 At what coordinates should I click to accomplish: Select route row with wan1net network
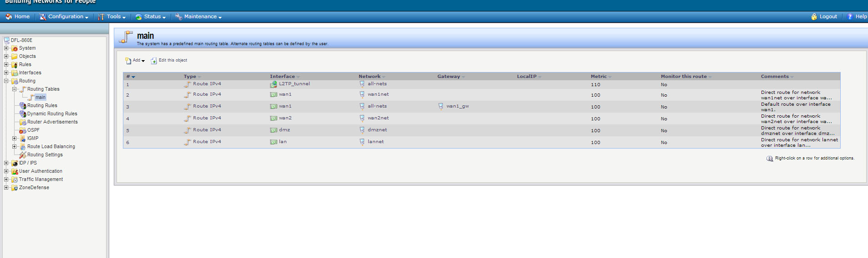click(x=482, y=95)
